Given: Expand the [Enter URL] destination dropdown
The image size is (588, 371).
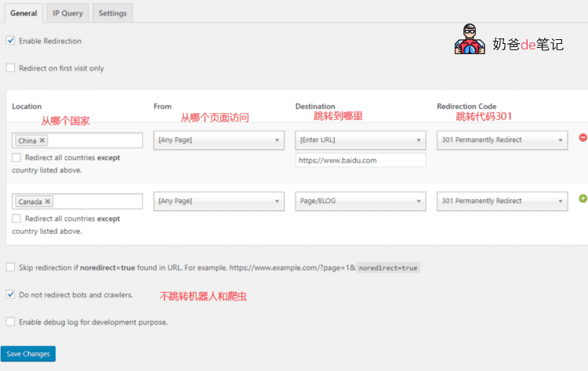Looking at the screenshot, I should (x=360, y=140).
